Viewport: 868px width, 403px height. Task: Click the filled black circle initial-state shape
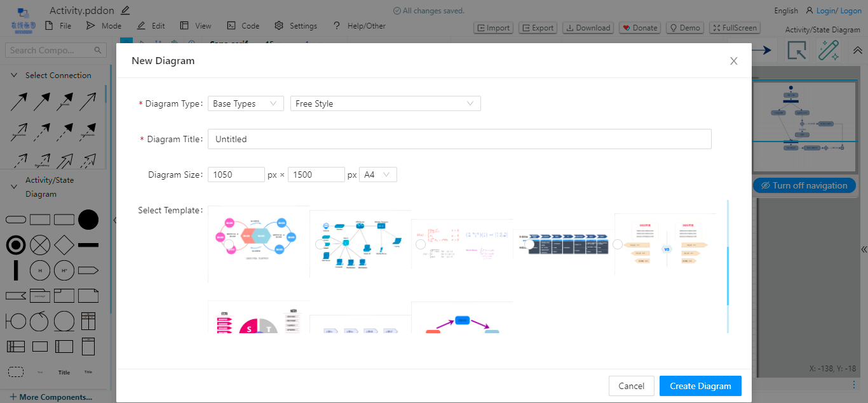coord(88,220)
